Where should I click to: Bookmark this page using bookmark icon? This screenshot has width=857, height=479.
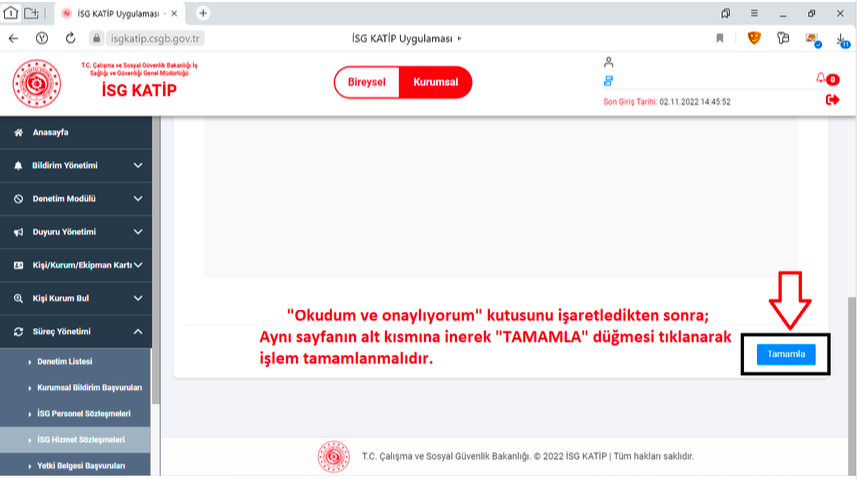click(x=719, y=38)
